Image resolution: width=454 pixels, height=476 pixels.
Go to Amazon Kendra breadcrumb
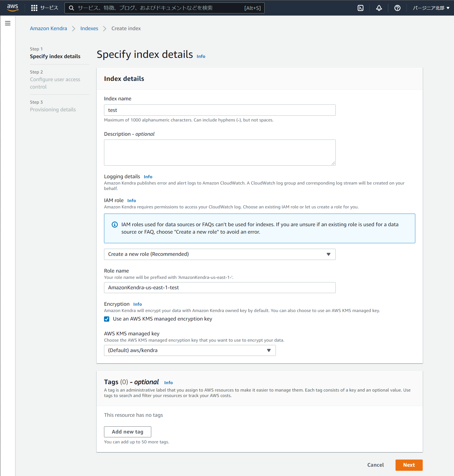(48, 29)
